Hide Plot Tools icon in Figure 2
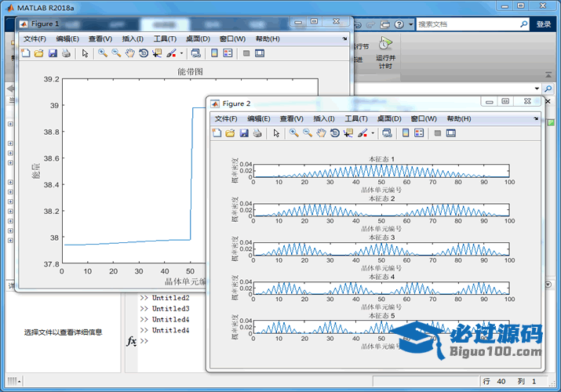561x392 pixels. point(438,133)
